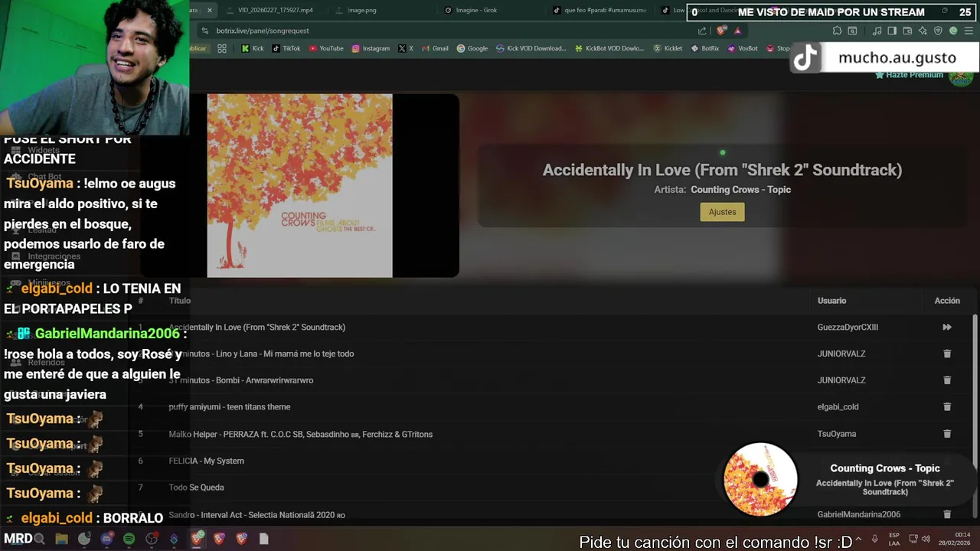Click the 'Counting Crows - Topic' artist name
This screenshot has width=980, height=551.
click(x=740, y=190)
